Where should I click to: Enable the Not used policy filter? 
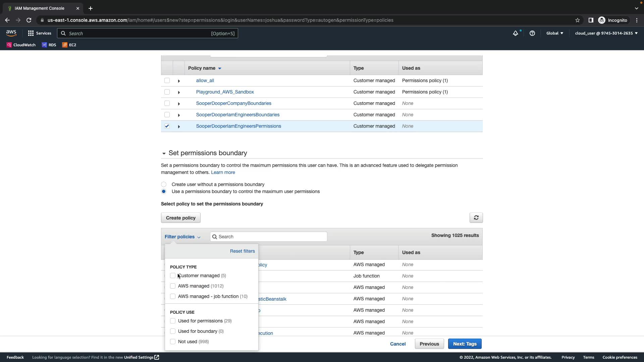(x=173, y=342)
